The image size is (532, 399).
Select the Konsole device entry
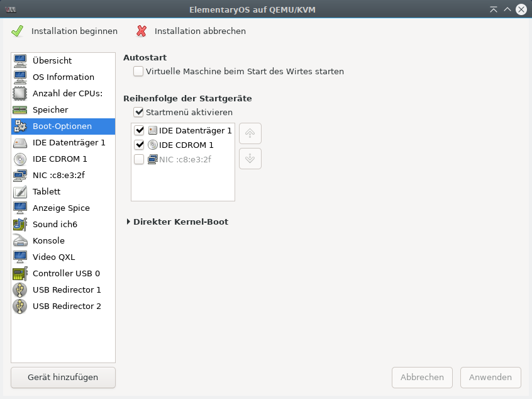(x=63, y=240)
